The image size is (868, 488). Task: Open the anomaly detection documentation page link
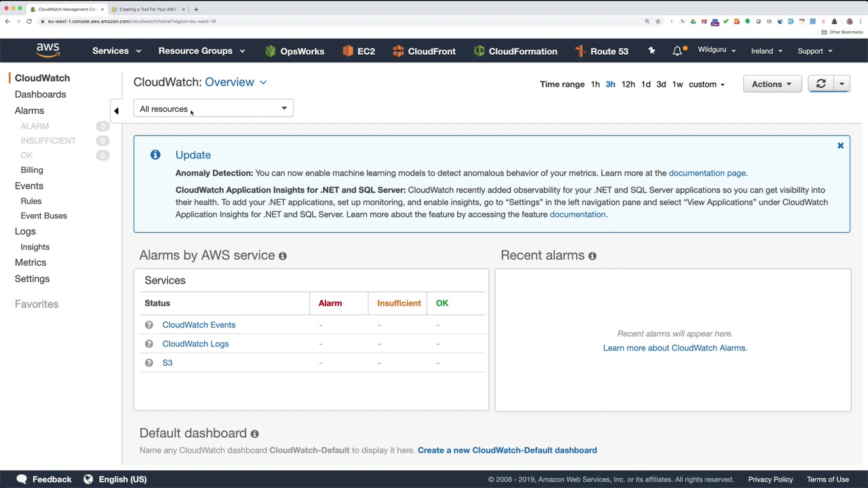click(x=707, y=173)
